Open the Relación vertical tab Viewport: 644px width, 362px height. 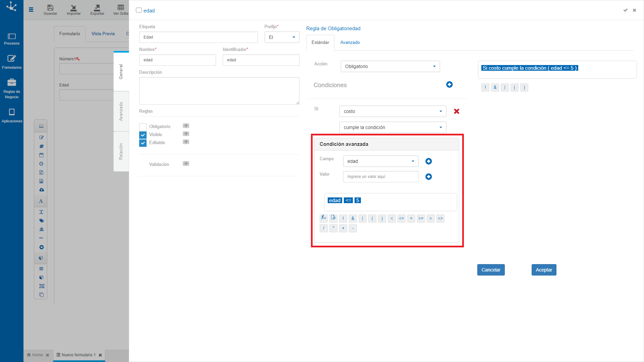click(121, 152)
